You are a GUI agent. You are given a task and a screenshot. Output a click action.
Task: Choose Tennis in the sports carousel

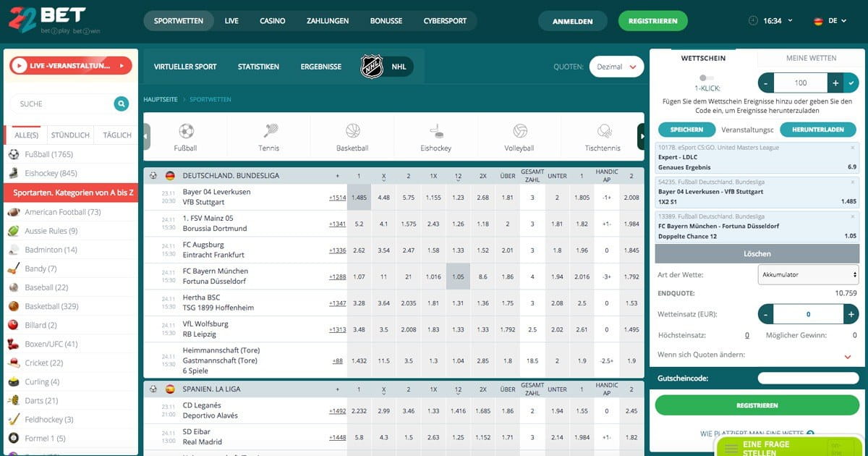(269, 137)
